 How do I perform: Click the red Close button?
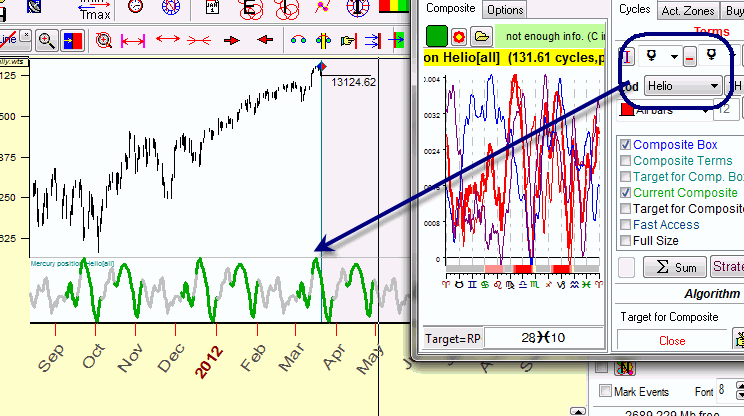[x=672, y=341]
